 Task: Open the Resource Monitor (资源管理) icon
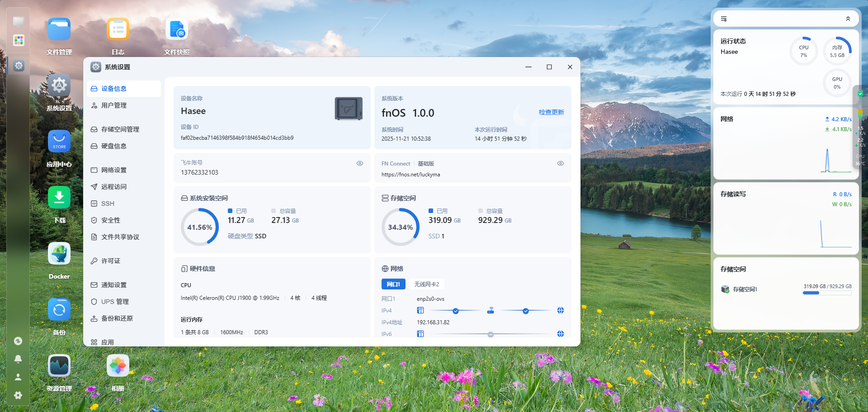59,366
